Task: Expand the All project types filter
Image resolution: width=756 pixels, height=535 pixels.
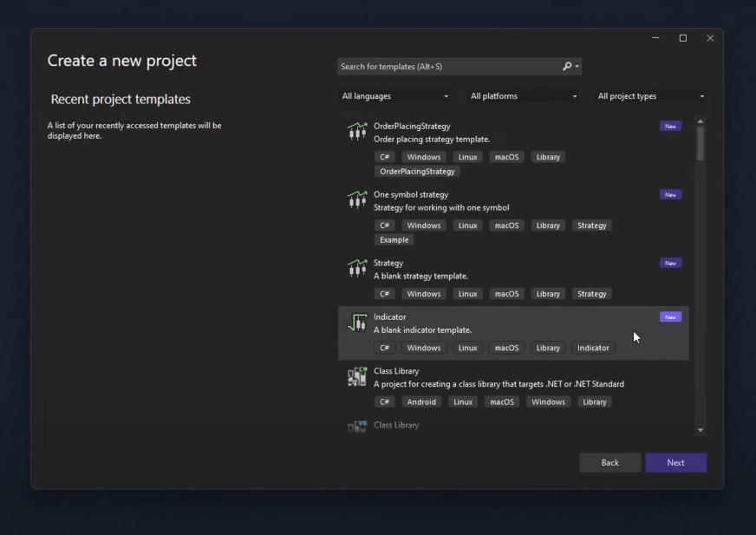Action: click(651, 96)
